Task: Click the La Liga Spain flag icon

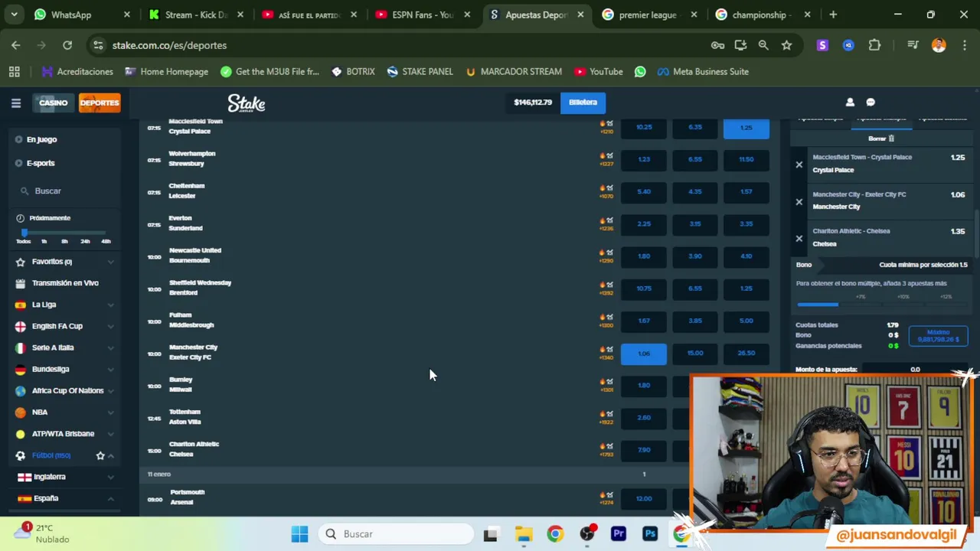Action: point(21,305)
